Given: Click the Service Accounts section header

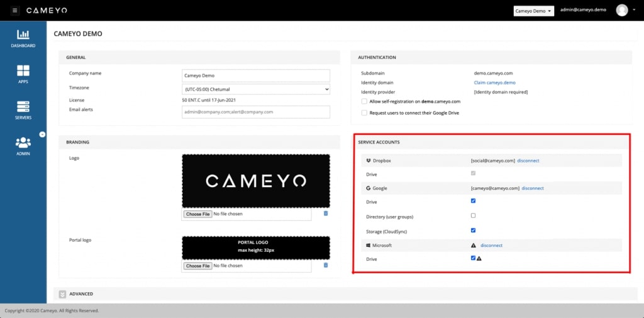Looking at the screenshot, I should coord(379,142).
